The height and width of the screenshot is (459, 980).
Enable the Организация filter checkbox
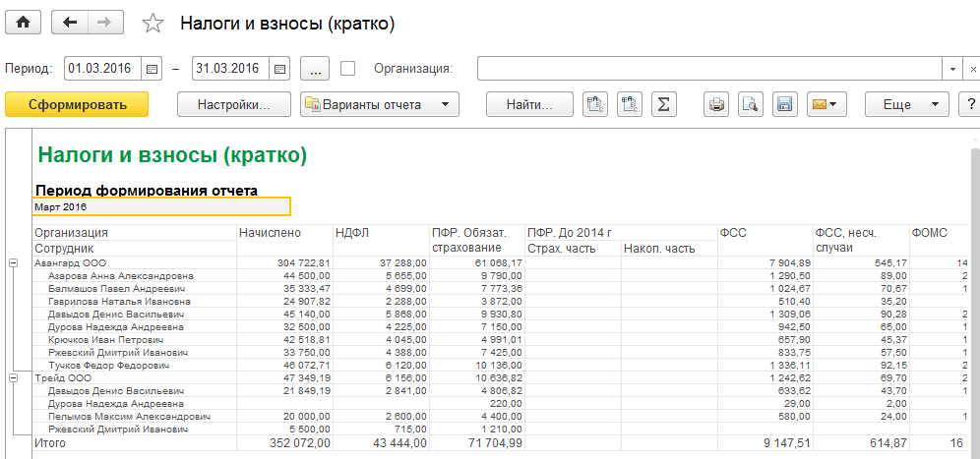click(347, 69)
